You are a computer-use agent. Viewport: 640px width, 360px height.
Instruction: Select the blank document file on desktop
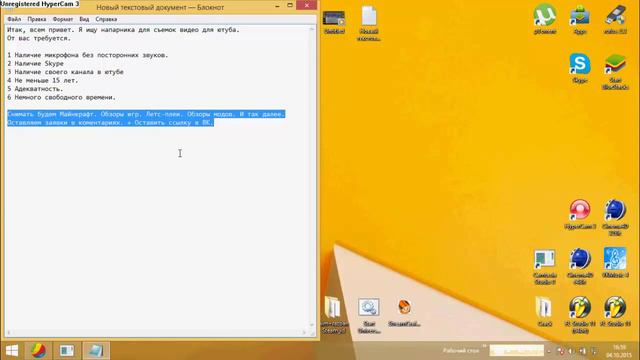click(369, 23)
